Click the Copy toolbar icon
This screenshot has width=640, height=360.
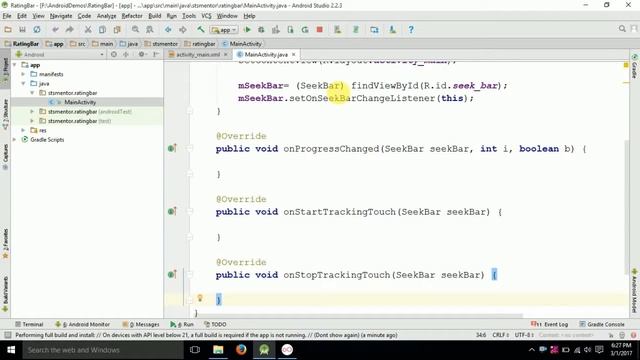tap(102, 29)
